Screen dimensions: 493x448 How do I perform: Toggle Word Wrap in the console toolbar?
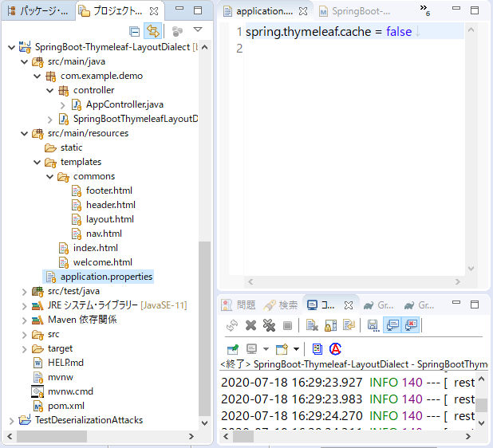tap(349, 325)
